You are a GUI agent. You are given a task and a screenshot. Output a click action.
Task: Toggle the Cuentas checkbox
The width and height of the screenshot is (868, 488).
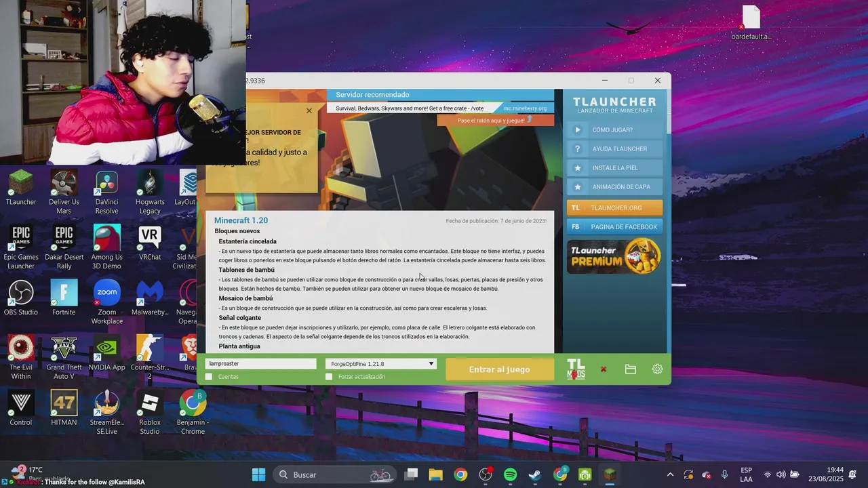click(x=209, y=377)
